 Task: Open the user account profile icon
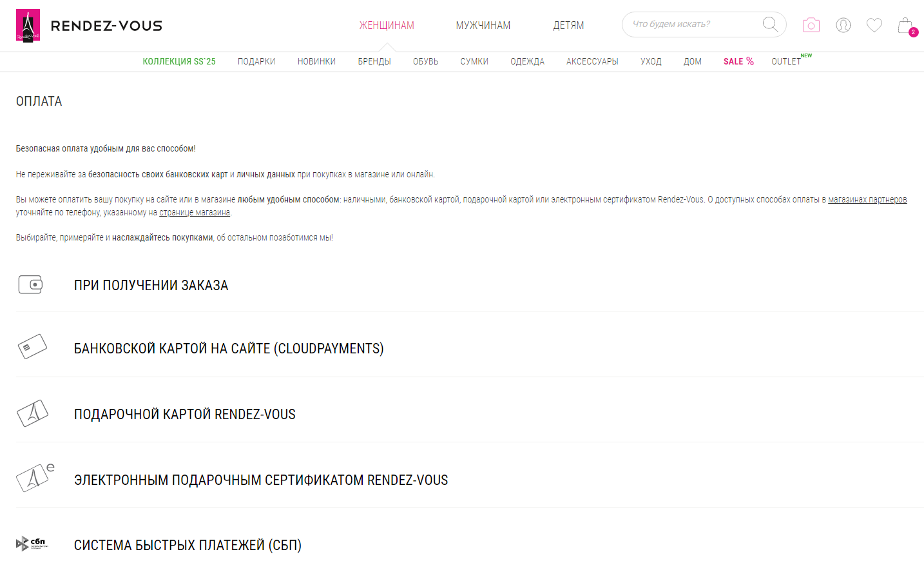tap(843, 25)
